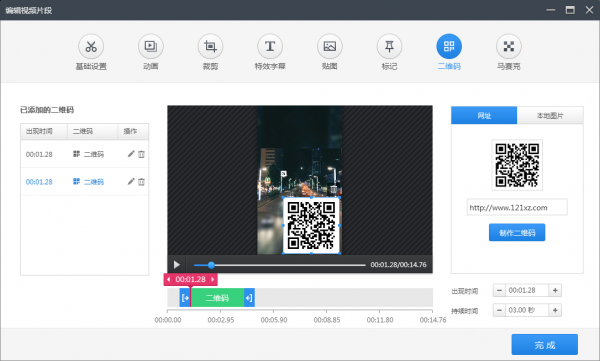600x361 pixels.
Task: Click the clip end handle on timeline
Action: pyautogui.click(x=249, y=298)
